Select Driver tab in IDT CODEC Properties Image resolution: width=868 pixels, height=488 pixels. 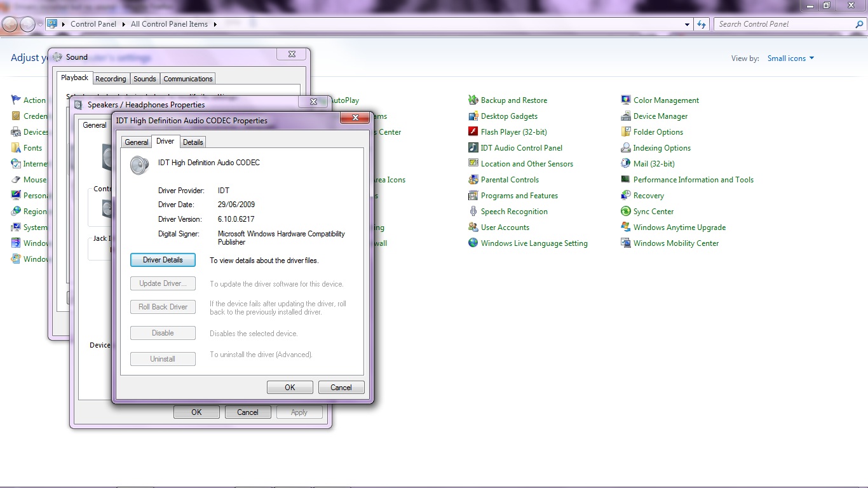pos(165,141)
